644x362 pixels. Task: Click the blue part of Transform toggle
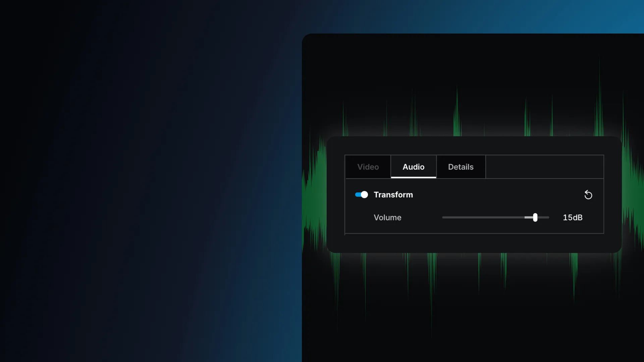coord(358,195)
